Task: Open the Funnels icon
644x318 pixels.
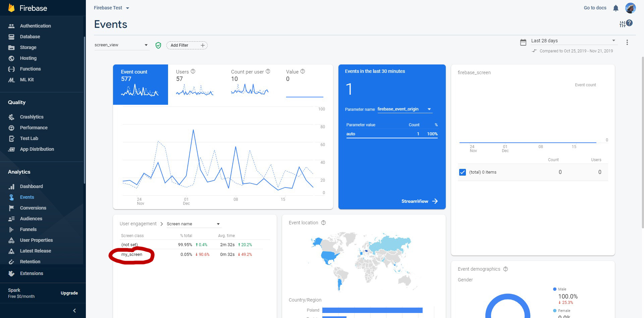Action: [11, 229]
